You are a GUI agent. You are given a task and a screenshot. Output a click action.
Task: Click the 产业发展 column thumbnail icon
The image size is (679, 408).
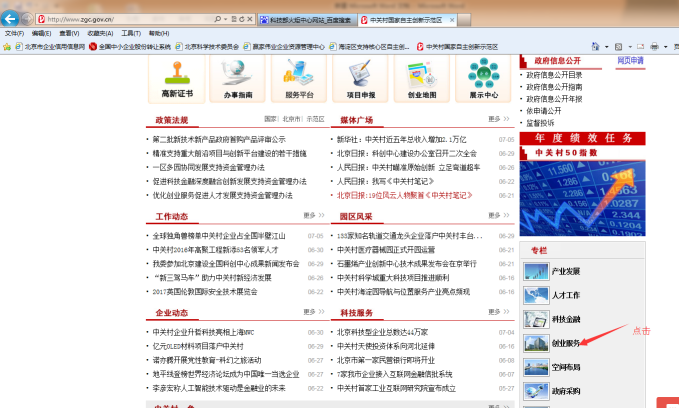536,272
